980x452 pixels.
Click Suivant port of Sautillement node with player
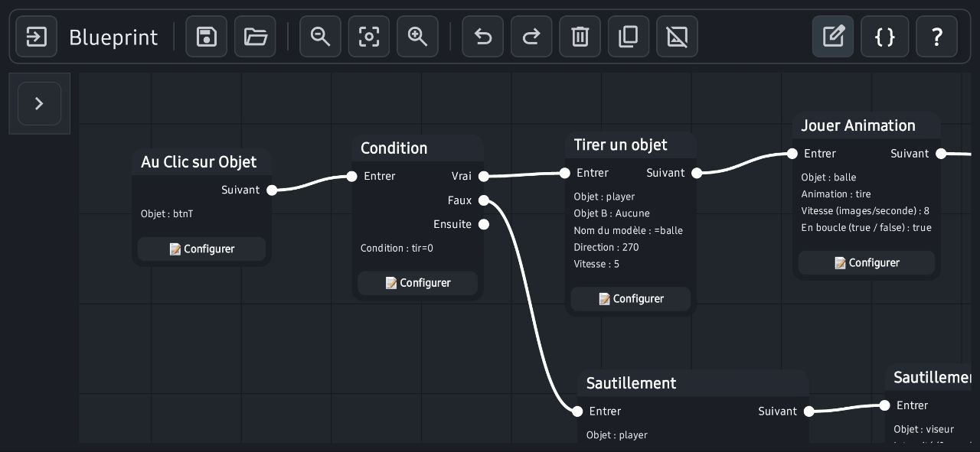pyautogui.click(x=809, y=411)
